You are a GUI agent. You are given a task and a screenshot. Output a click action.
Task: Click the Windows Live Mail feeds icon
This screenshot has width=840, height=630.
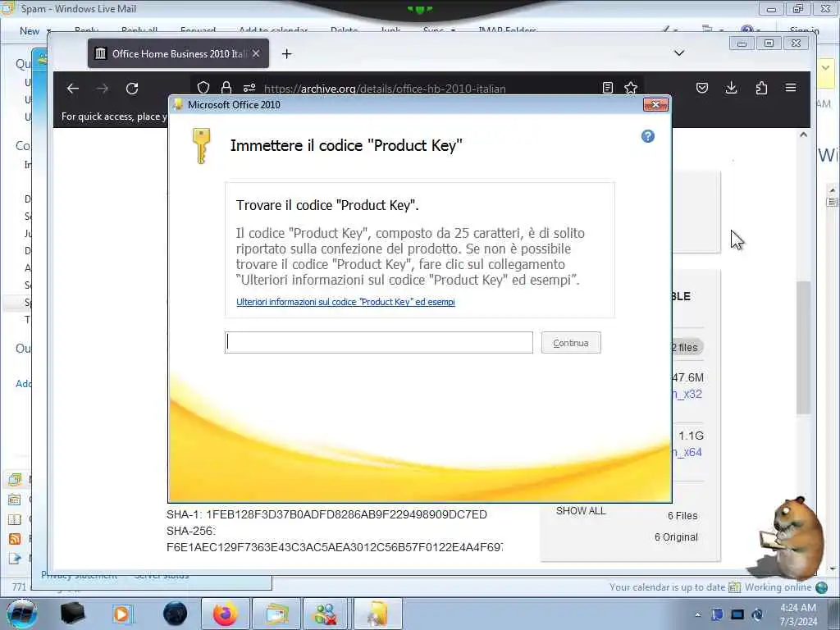[15, 539]
